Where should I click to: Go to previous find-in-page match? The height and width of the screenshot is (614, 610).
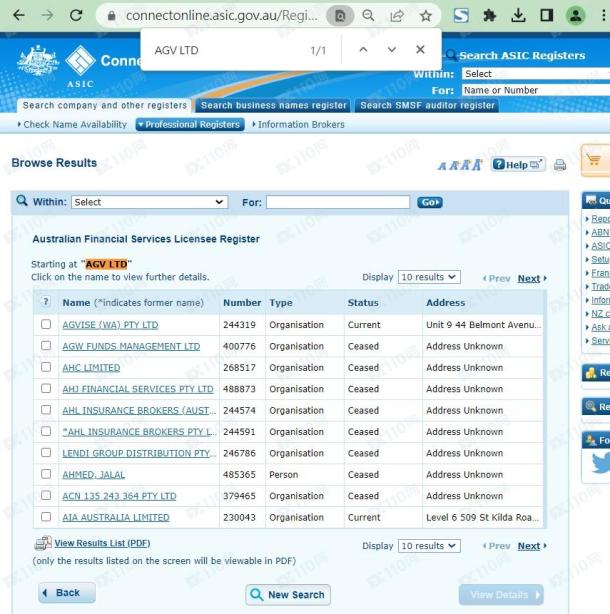pos(363,50)
